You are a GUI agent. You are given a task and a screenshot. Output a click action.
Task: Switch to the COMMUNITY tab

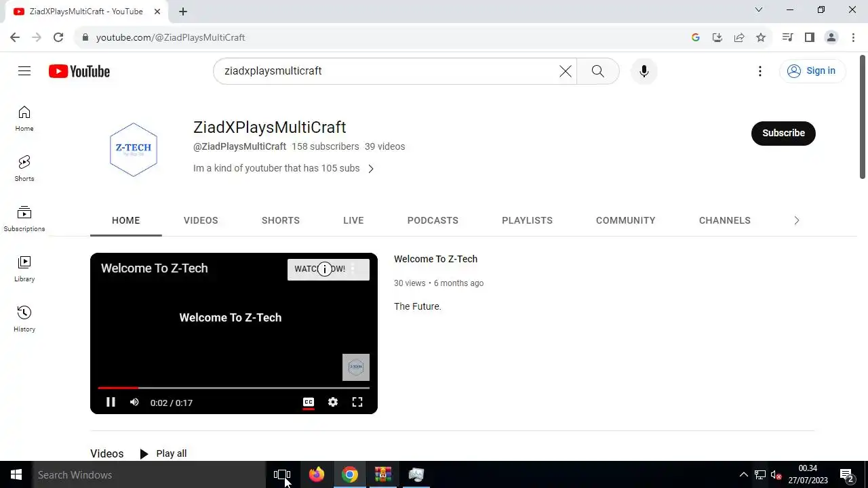pos(626,220)
